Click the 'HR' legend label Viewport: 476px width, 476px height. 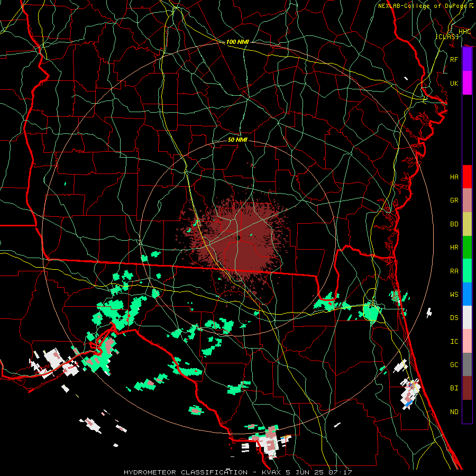(x=454, y=248)
